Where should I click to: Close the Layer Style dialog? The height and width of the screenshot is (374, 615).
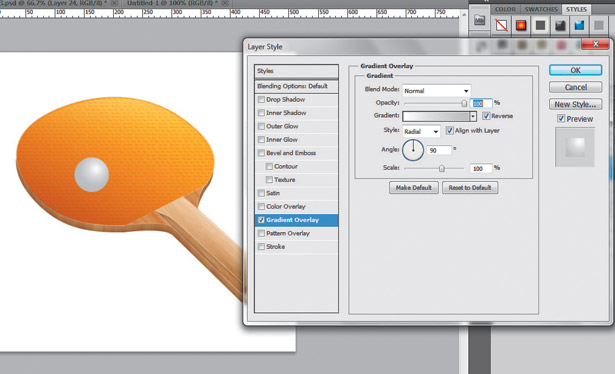(595, 44)
